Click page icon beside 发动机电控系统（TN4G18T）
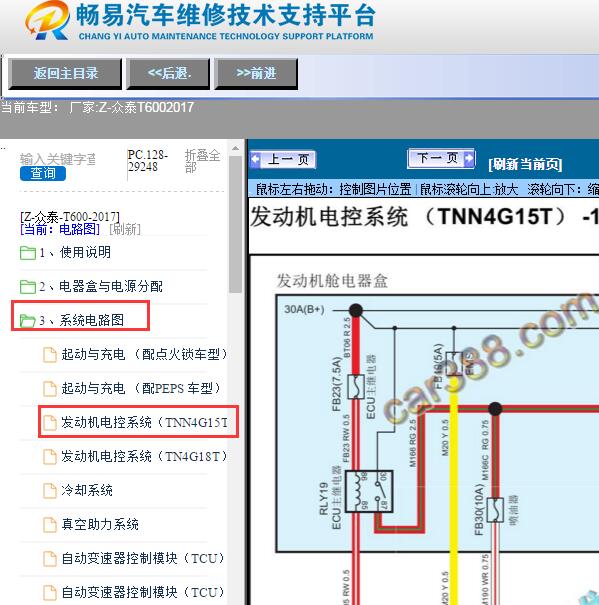599x605 pixels. click(50, 457)
